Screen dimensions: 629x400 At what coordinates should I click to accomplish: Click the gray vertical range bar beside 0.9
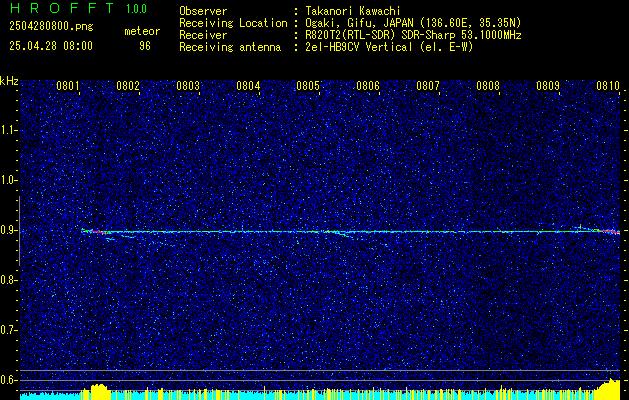click(x=19, y=231)
